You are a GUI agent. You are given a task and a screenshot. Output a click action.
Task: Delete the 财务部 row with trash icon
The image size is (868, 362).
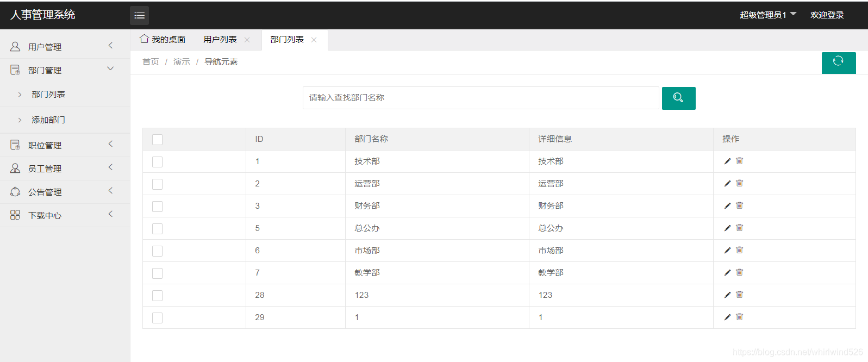pyautogui.click(x=739, y=205)
